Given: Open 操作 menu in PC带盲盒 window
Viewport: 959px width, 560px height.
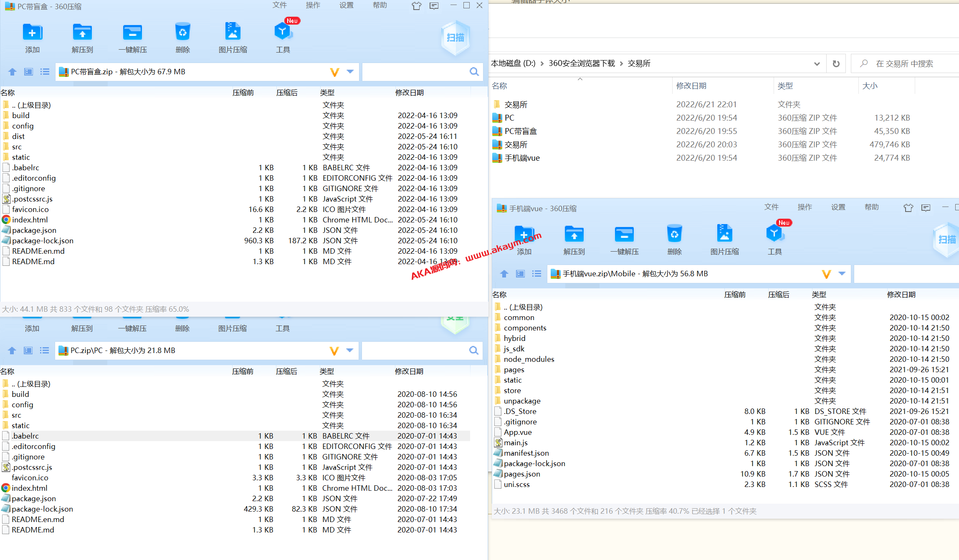Looking at the screenshot, I should tap(313, 5).
